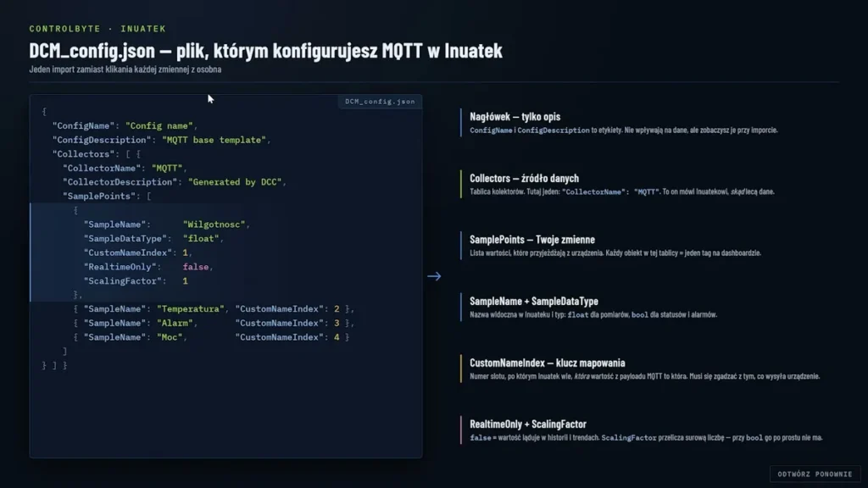
Task: Click the "CustomNameIndex": 1 code line
Action: coord(138,252)
